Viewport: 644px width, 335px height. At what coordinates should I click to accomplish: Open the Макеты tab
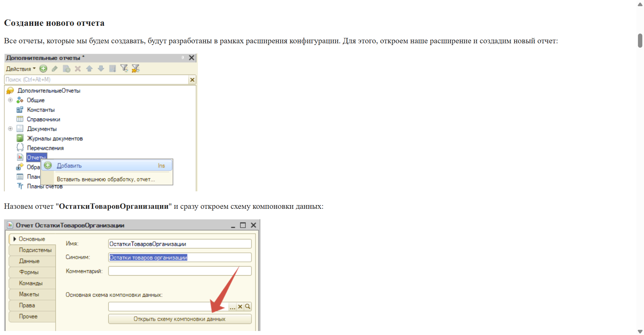[29, 294]
